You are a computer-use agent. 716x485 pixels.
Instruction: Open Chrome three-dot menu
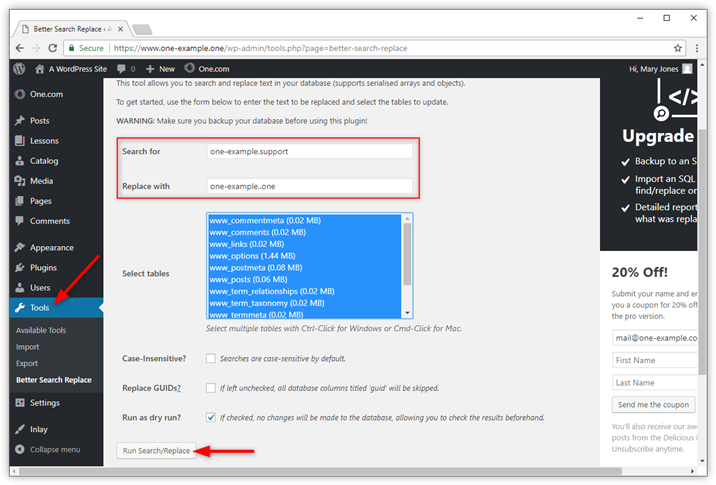pos(697,48)
